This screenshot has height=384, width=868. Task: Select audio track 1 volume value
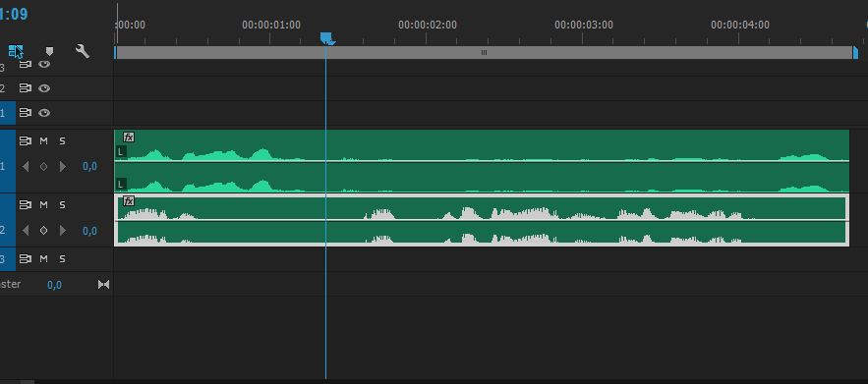(89, 166)
